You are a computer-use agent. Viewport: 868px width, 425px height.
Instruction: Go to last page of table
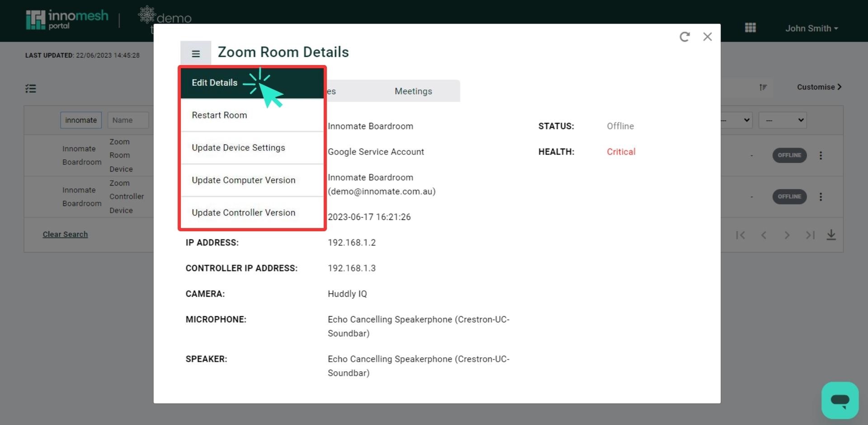coord(810,235)
